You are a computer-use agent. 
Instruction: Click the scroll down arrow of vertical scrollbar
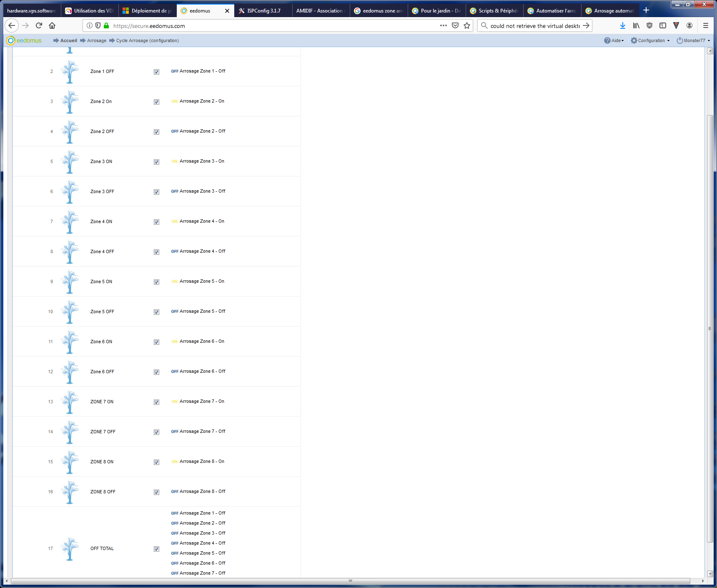click(x=710, y=574)
